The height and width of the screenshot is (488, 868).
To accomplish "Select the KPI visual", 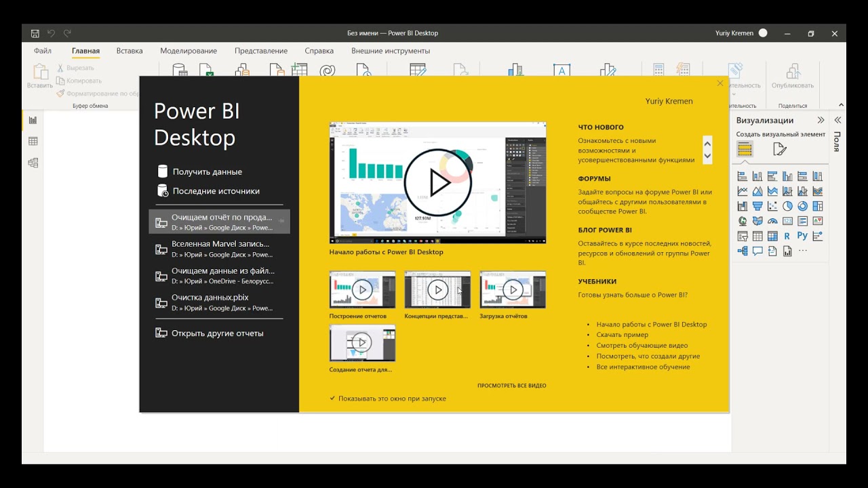I will pos(818,221).
